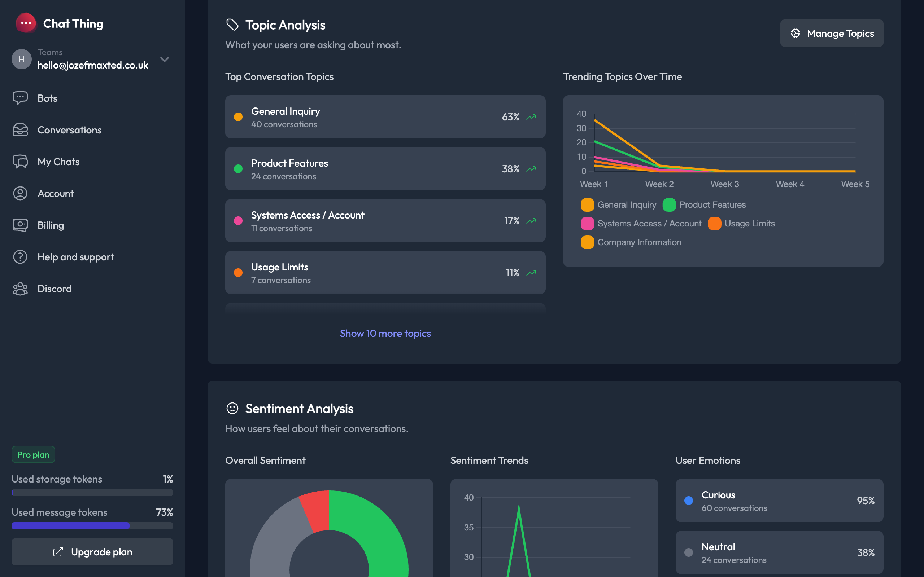924x577 pixels.
Task: Click the Used message tokens progress bar
Action: 92,526
